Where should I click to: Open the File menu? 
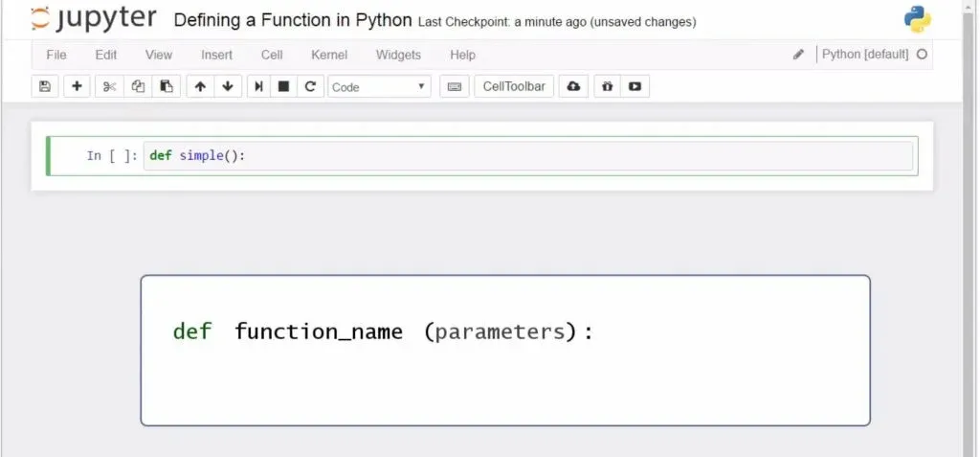click(x=56, y=55)
